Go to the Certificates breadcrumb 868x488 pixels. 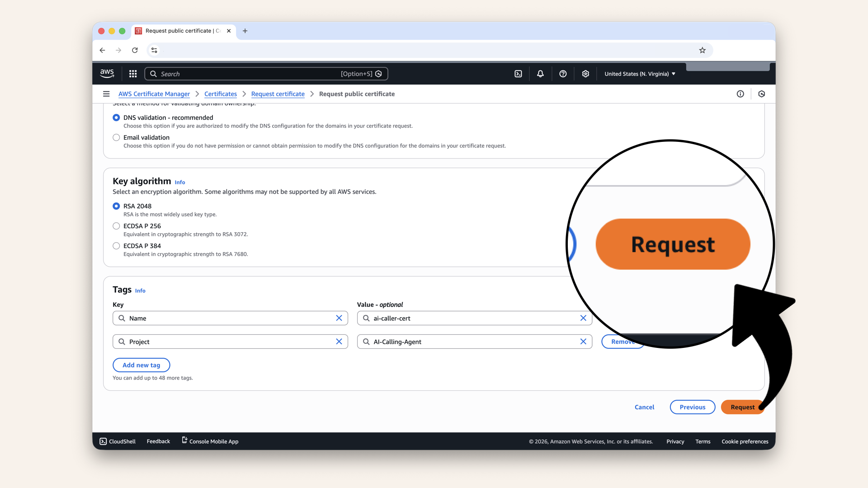[x=220, y=94]
